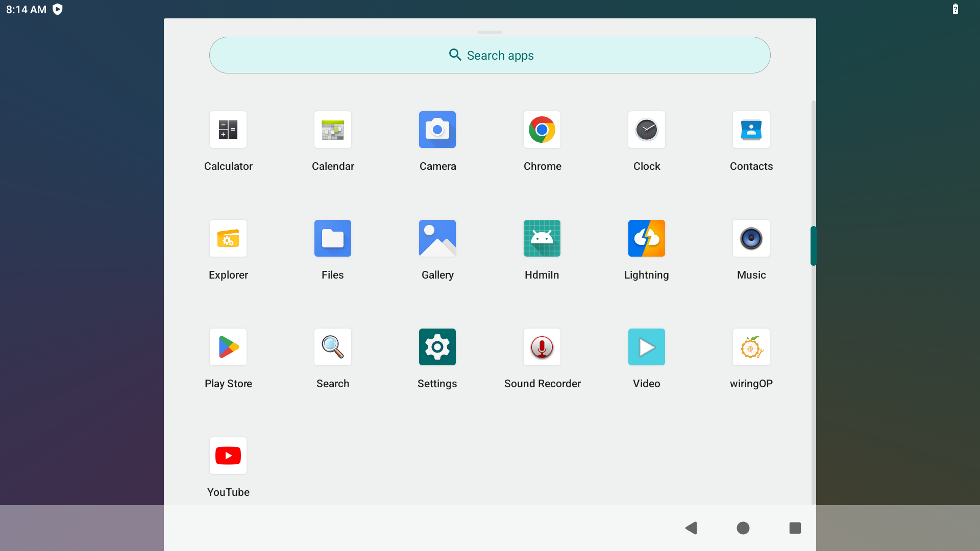Launch Chrome browser
The height and width of the screenshot is (551, 980).
542,130
